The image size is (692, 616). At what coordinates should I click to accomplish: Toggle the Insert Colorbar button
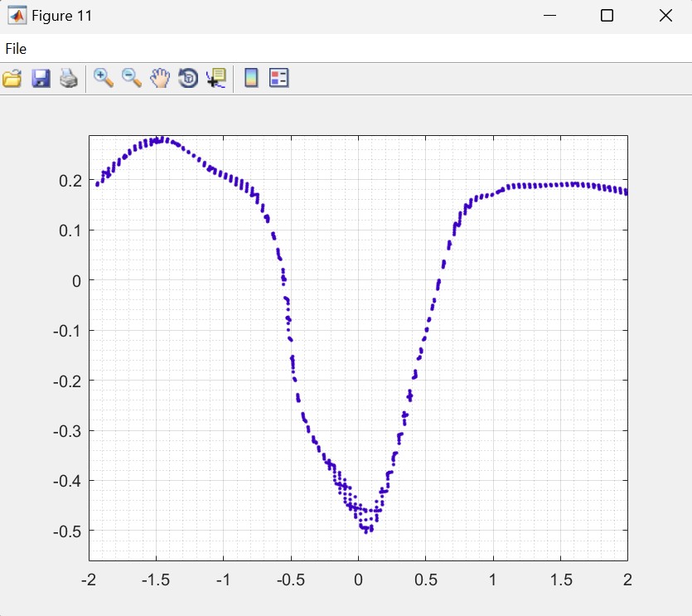(x=251, y=79)
